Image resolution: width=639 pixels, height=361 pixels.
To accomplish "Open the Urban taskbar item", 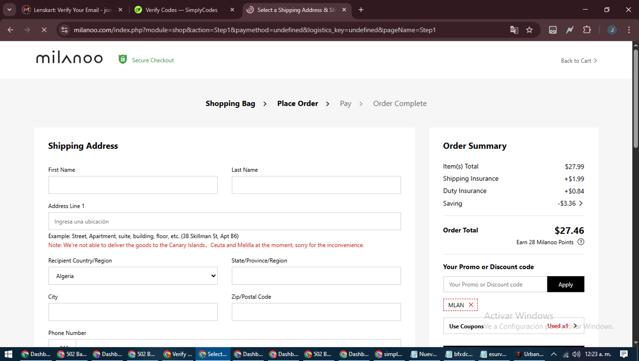I will pos(529,354).
